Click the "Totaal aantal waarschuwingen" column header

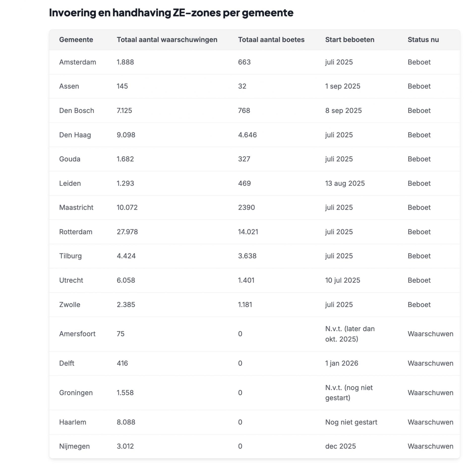coord(167,40)
